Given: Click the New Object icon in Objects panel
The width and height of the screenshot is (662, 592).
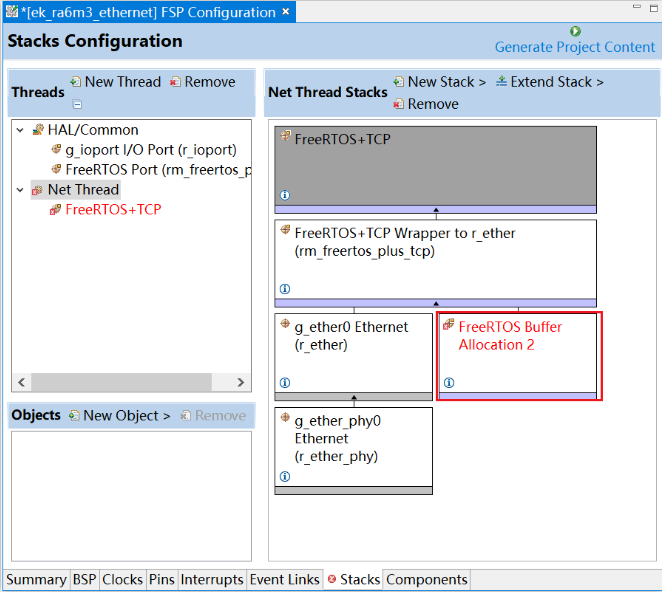Looking at the screenshot, I should (74, 415).
